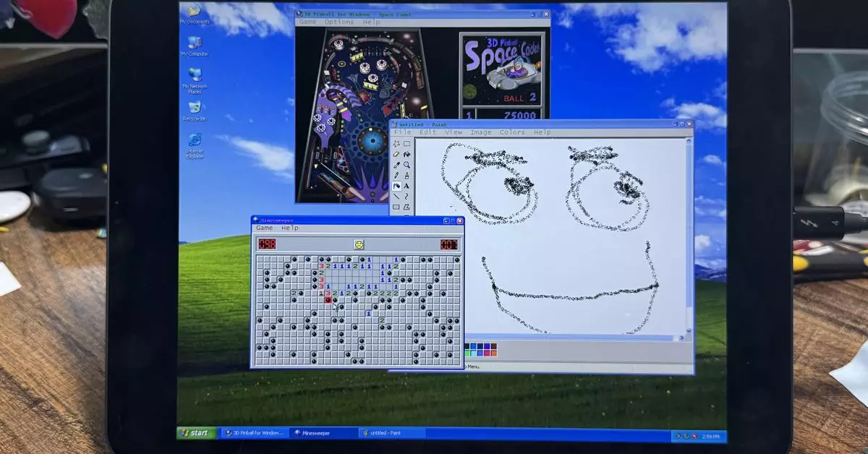868x454 pixels.
Task: Click the Minesweeper smiley face reset button
Action: (359, 244)
